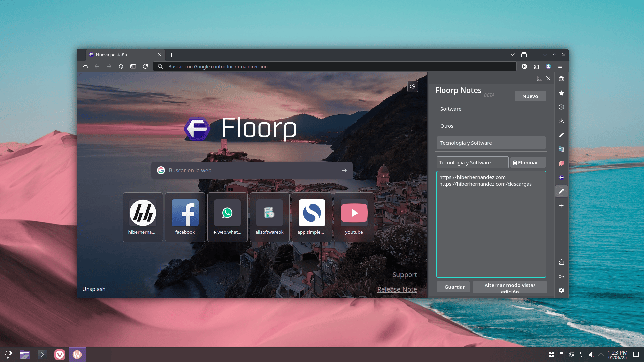The height and width of the screenshot is (362, 644).
Task: Open sidebar settings gear icon
Action: coord(561,290)
